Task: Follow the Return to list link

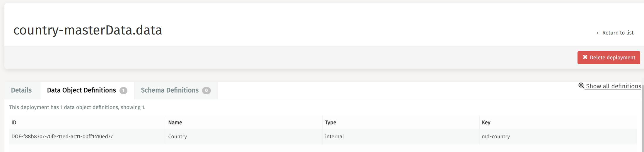Action: tap(615, 33)
